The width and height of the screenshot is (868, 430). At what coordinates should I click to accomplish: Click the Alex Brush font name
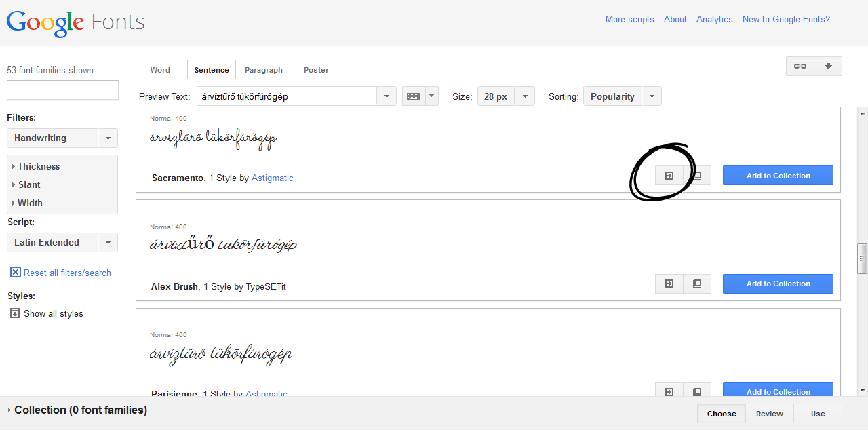(x=174, y=286)
